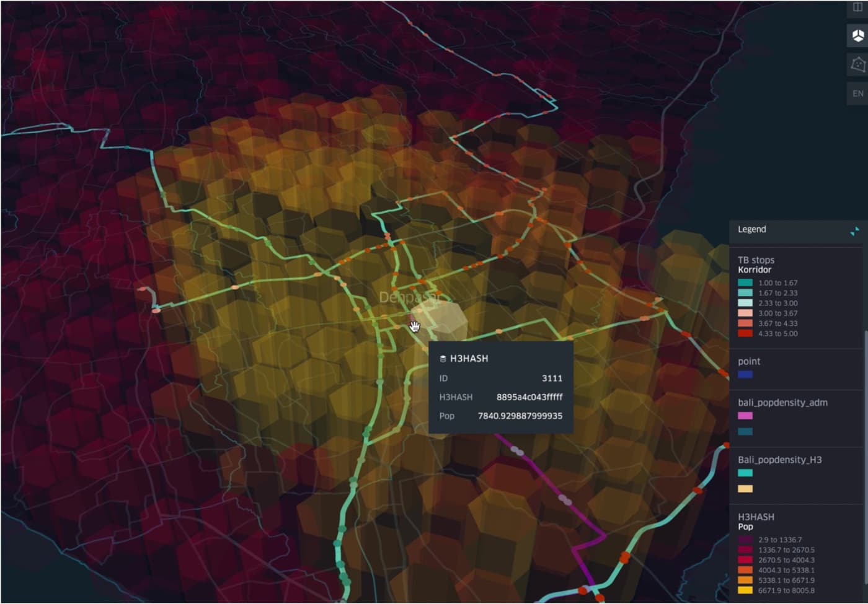Click the Bali_popdensity_H3 layer name
868x604 pixels.
(x=779, y=460)
